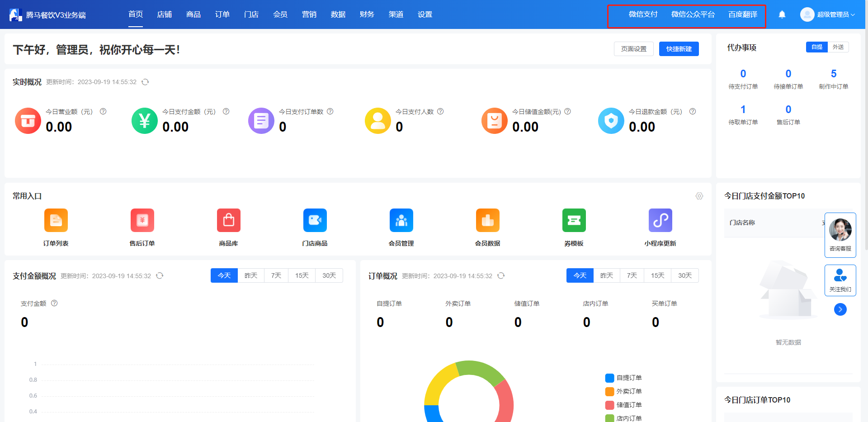
Task: Refresh the 订单概况 panel
Action: tap(501, 275)
